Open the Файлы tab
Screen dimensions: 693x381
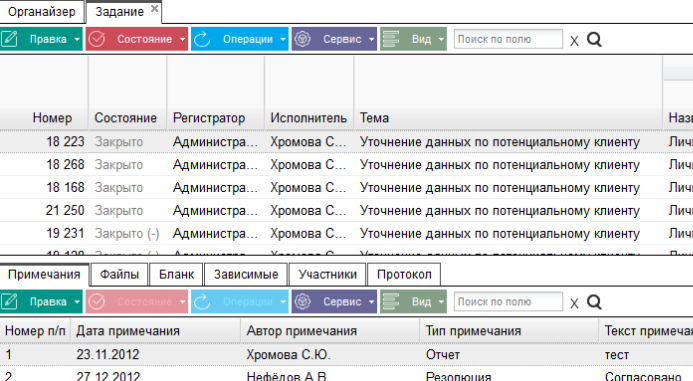pos(119,274)
